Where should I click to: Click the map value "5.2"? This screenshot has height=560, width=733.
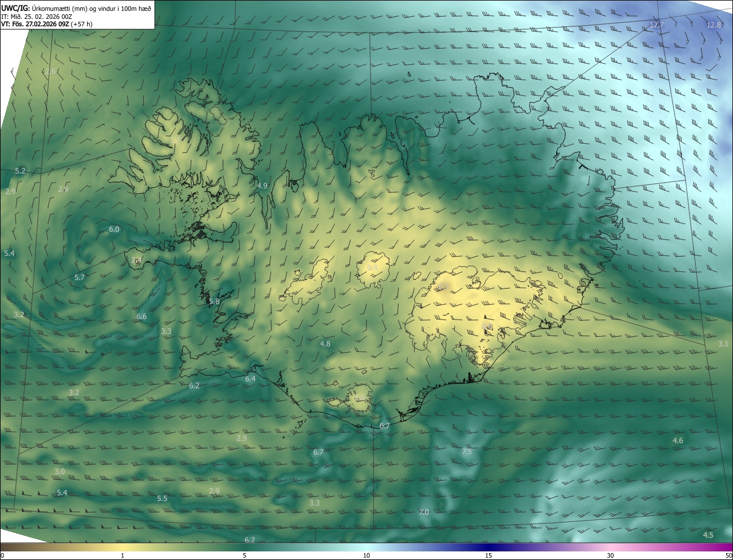click(20, 171)
